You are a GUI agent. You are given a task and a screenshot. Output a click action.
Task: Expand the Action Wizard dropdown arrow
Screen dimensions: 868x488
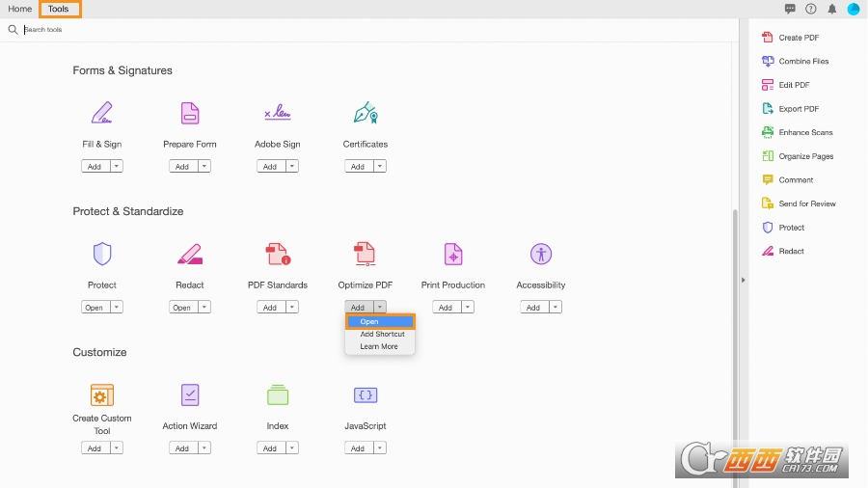[x=204, y=448]
